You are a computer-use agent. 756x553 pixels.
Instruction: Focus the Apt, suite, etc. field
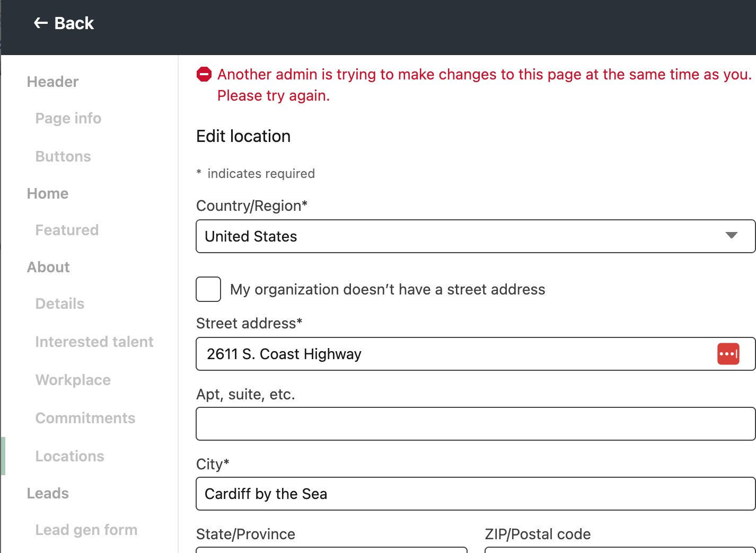pos(475,424)
